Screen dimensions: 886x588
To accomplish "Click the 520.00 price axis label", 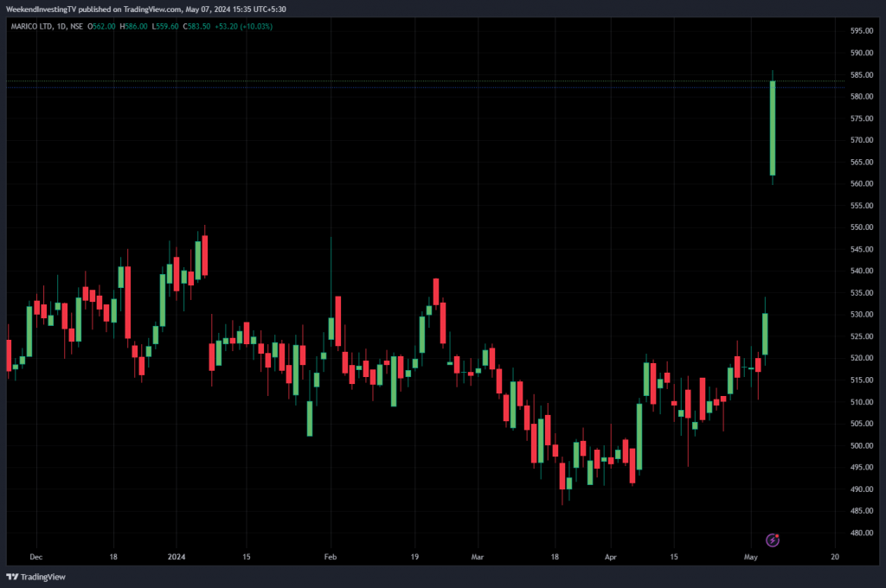I will pos(861,357).
